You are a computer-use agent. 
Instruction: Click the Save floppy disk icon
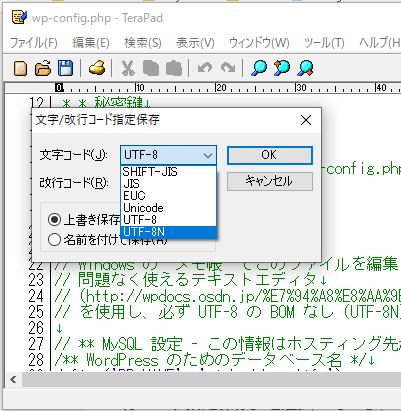65,68
